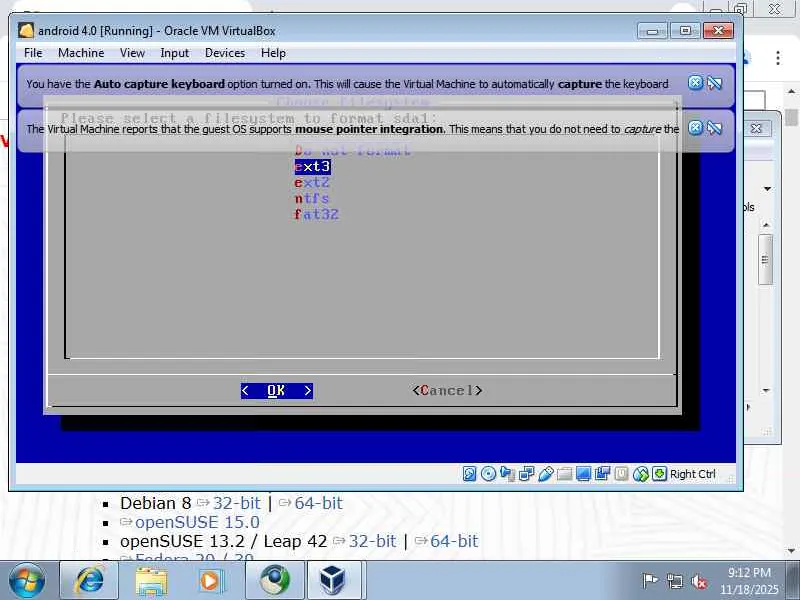Select the ntfs filesystem option

pos(312,198)
